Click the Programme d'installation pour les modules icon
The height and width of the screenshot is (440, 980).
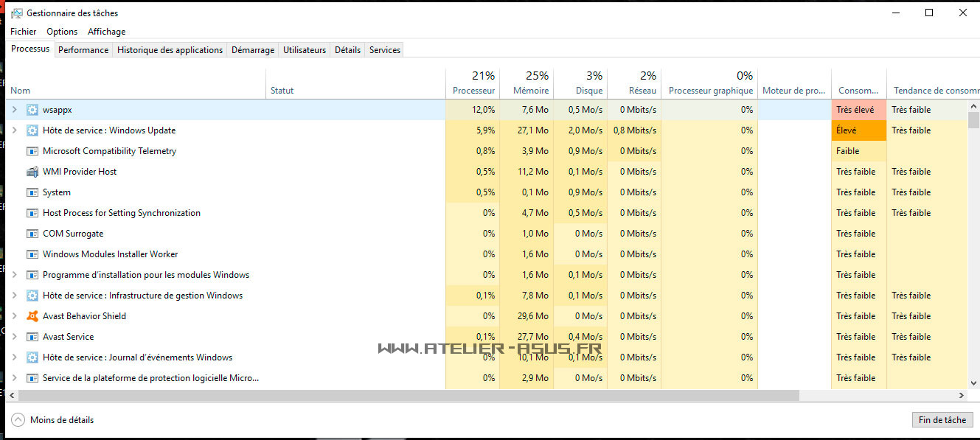click(32, 275)
